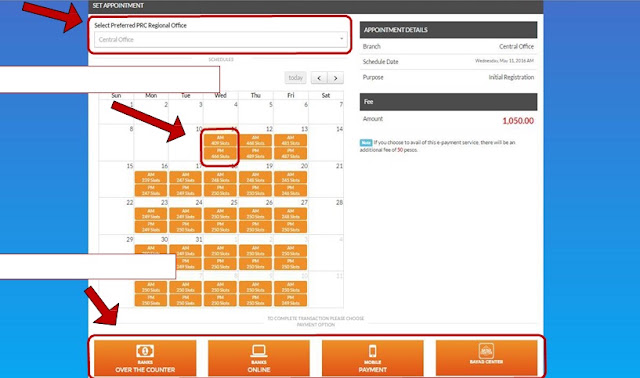Select the PM slot on Thursday the 12th
Image resolution: width=640 pixels, height=378 pixels.
tap(256, 153)
